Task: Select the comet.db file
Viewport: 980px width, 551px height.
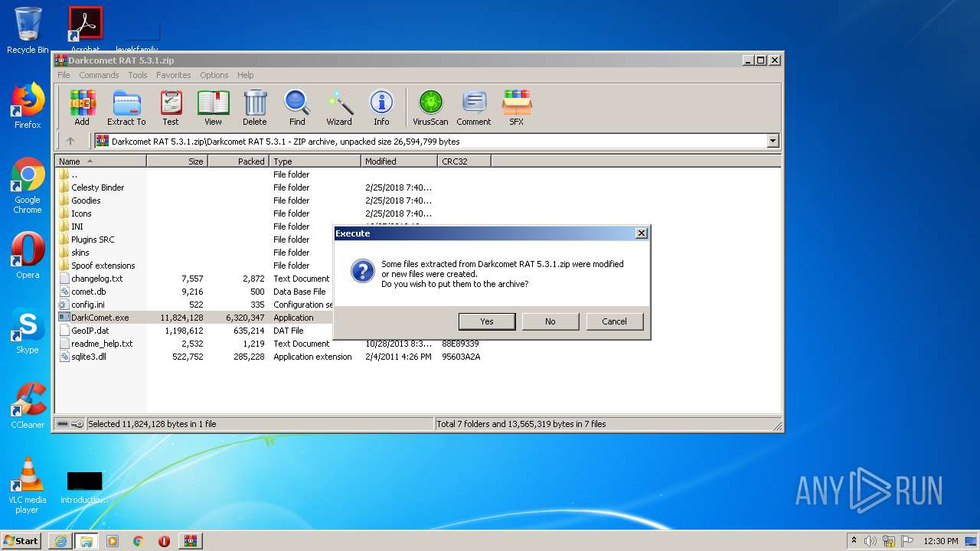Action: click(x=89, y=292)
